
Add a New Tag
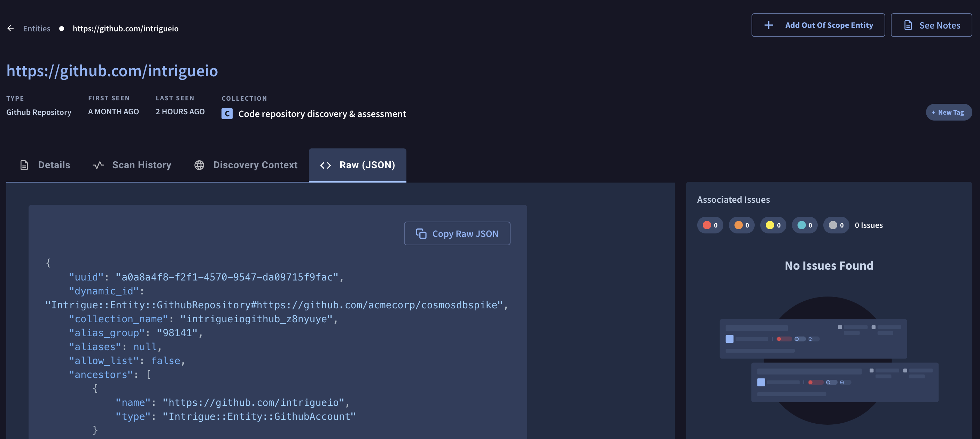click(x=949, y=112)
